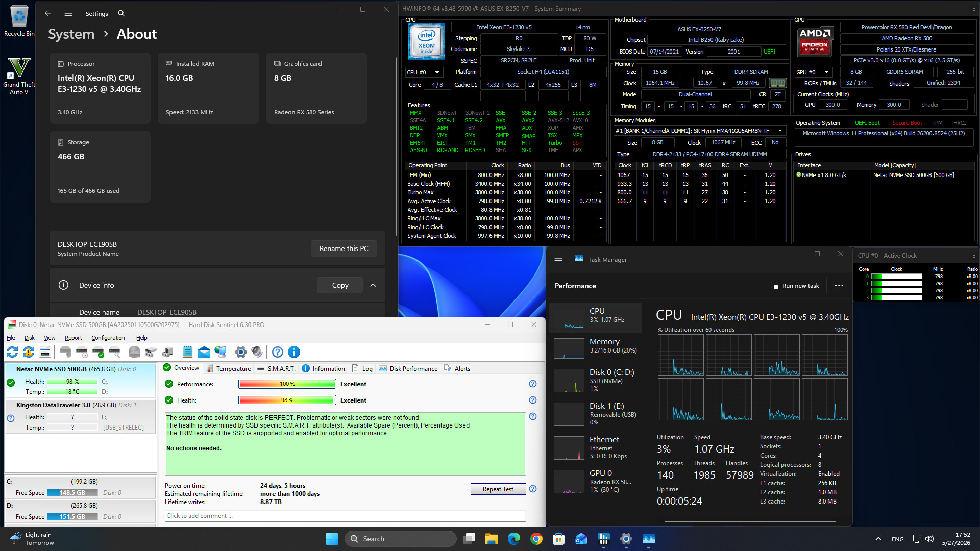Click the blue question-mark help icon in toolbar
This screenshot has height=551, width=980.
click(278, 352)
